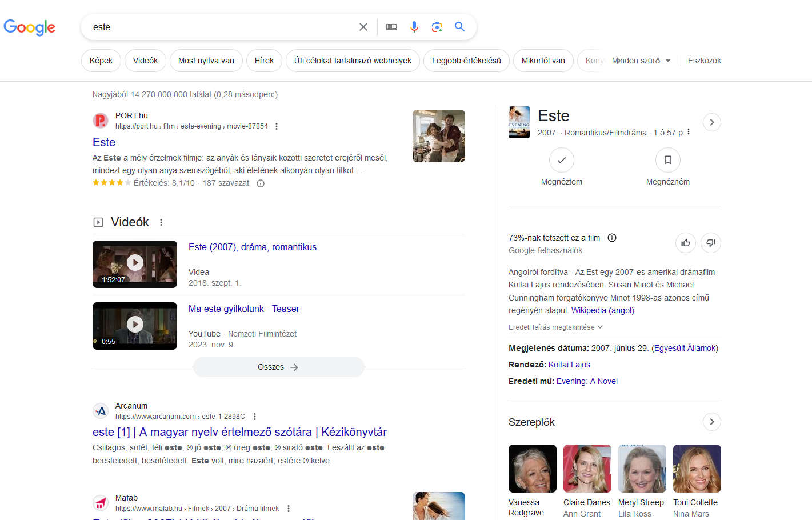Viewport: 812px width, 520px height.
Task: Open the Este PORT.hu result title
Action: pyautogui.click(x=104, y=142)
